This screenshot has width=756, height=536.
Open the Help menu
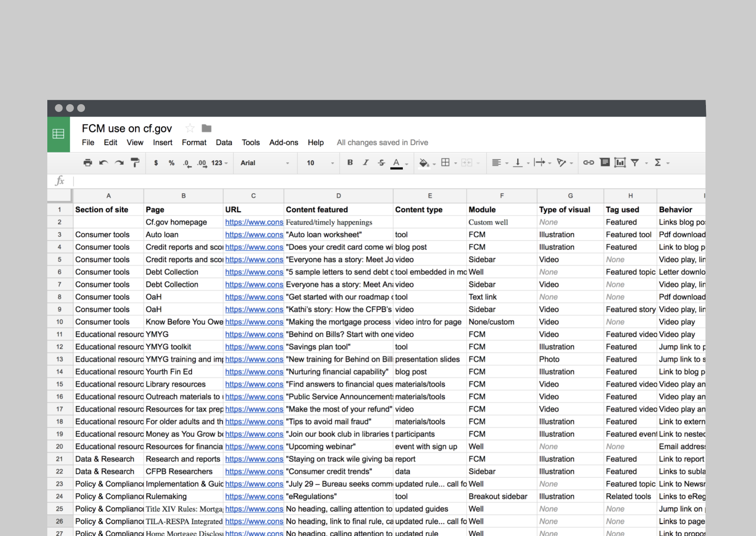(x=316, y=143)
